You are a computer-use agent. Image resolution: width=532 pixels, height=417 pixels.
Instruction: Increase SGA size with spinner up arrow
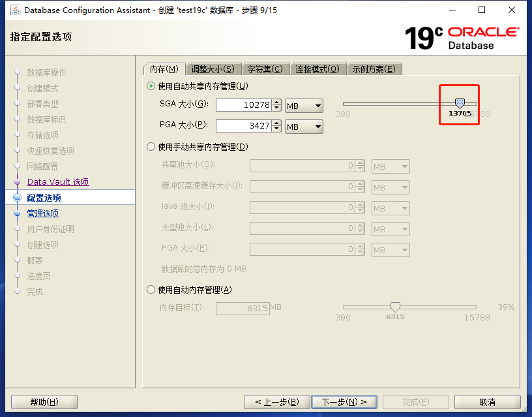click(x=277, y=102)
